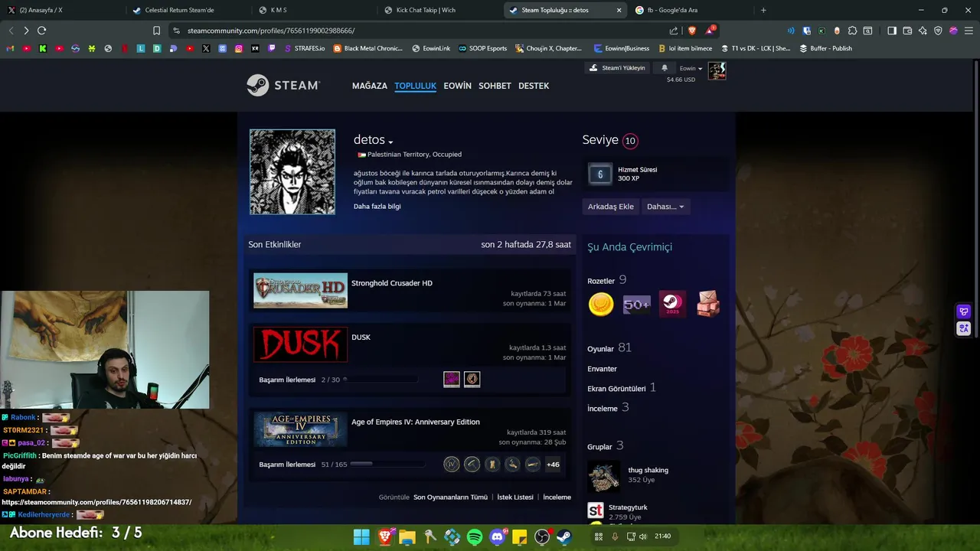
Task: Open File Explorer from the taskbar
Action: coord(407,537)
